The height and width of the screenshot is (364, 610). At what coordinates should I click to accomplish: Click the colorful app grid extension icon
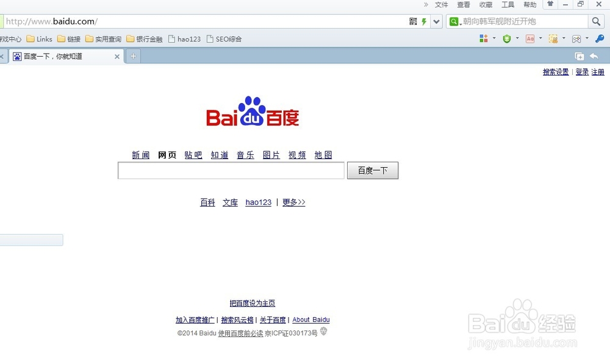483,38
